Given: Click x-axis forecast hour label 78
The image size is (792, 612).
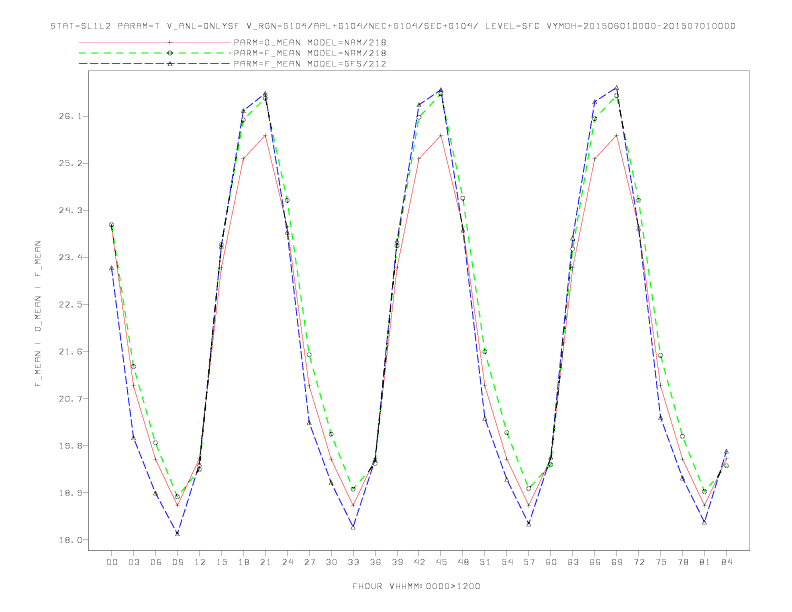Looking at the screenshot, I should coord(682,562).
